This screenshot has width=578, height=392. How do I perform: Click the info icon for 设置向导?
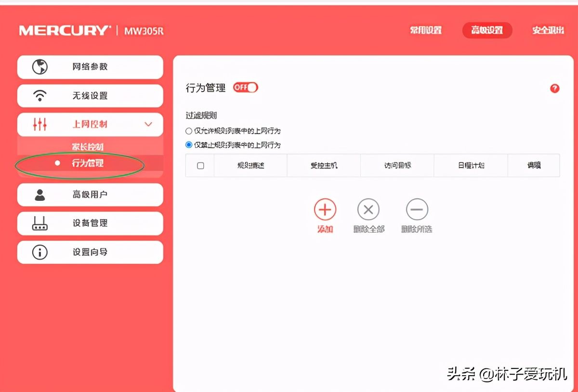[x=40, y=252]
